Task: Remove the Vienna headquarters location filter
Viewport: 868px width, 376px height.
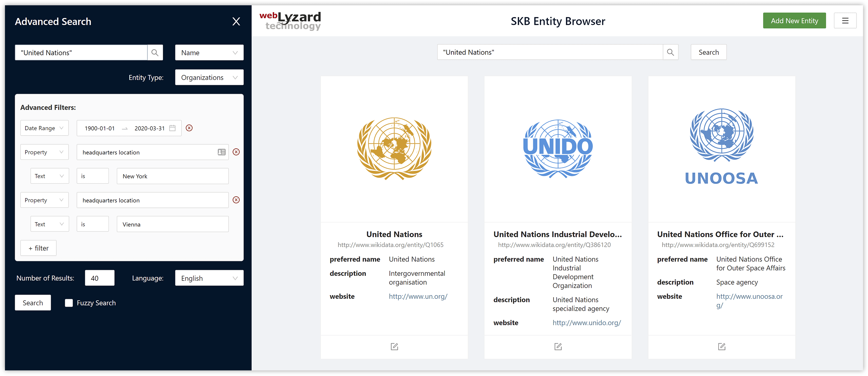Action: 236,200
